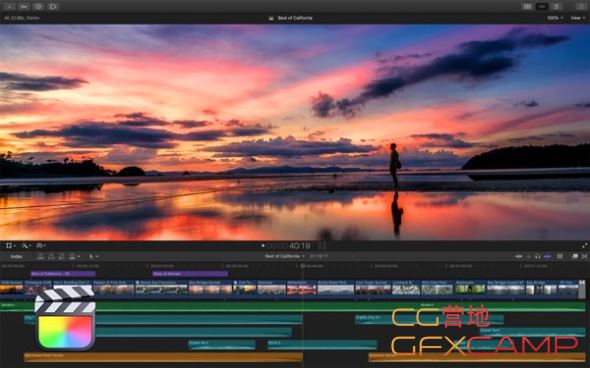Select the first video clip thumbnail in timeline

(12, 287)
